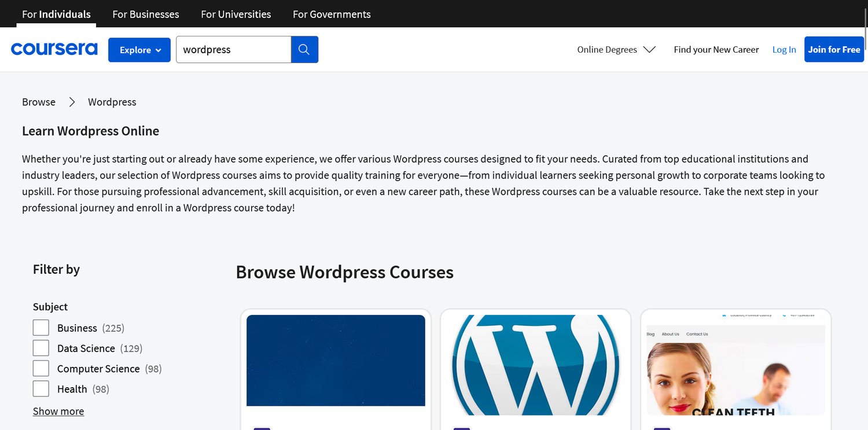Select the Health subject checkbox
868x430 pixels.
click(x=41, y=388)
